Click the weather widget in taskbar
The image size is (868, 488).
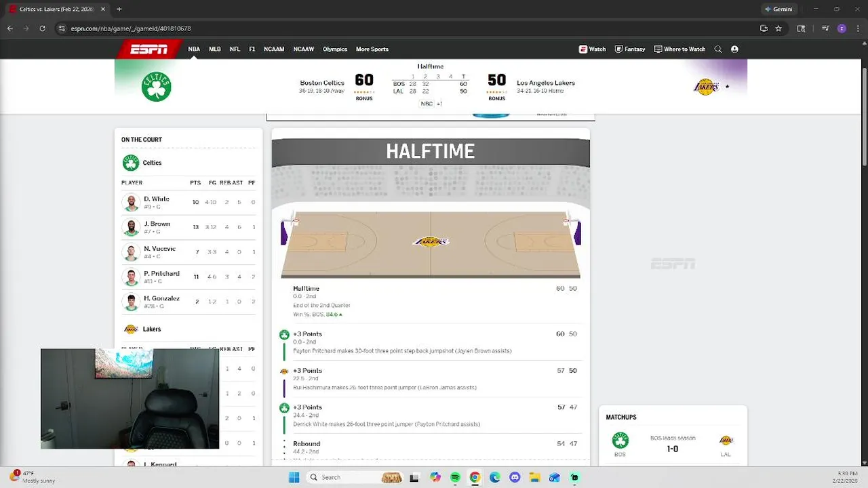[x=32, y=477]
